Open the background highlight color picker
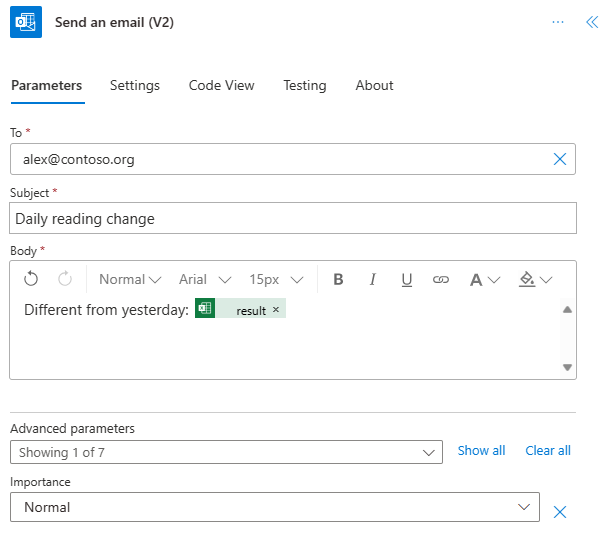604x536 pixels. [x=535, y=279]
